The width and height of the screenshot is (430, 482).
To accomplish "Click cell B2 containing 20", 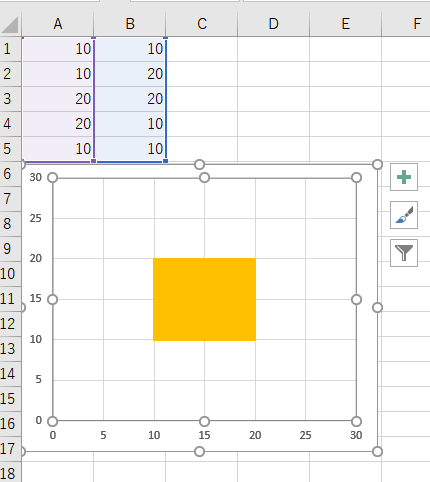I will point(130,74).
